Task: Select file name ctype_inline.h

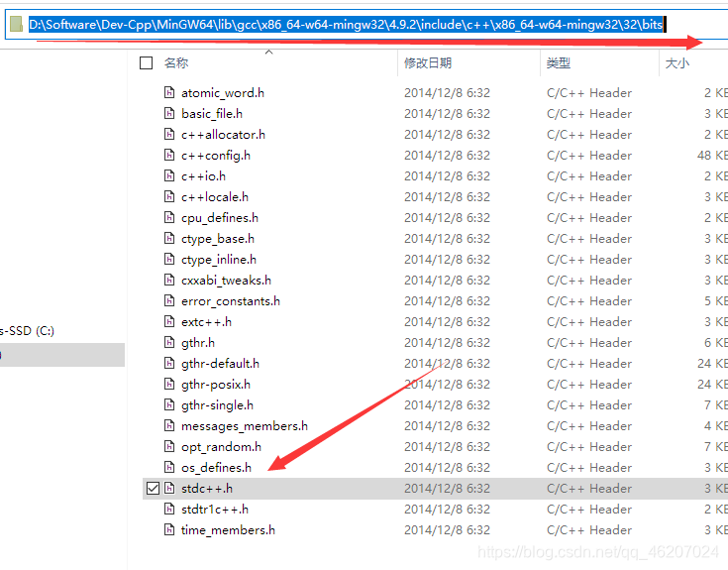Action: tap(219, 260)
